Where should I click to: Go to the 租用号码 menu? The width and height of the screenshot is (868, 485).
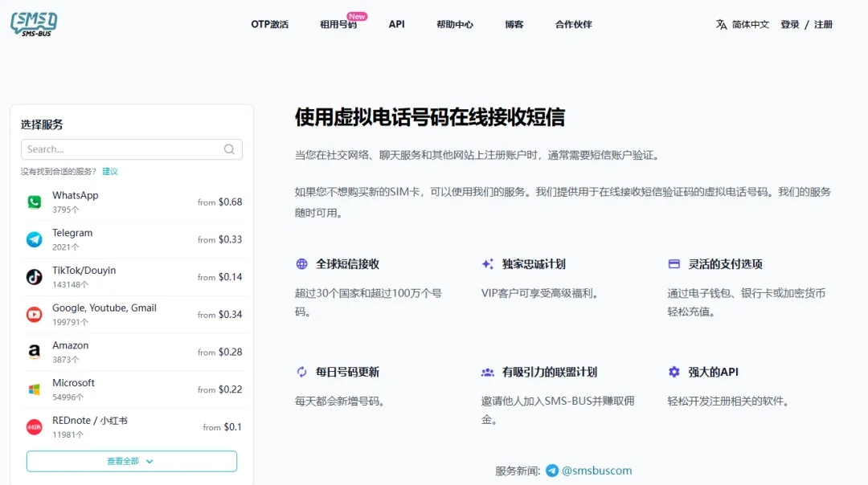[338, 25]
